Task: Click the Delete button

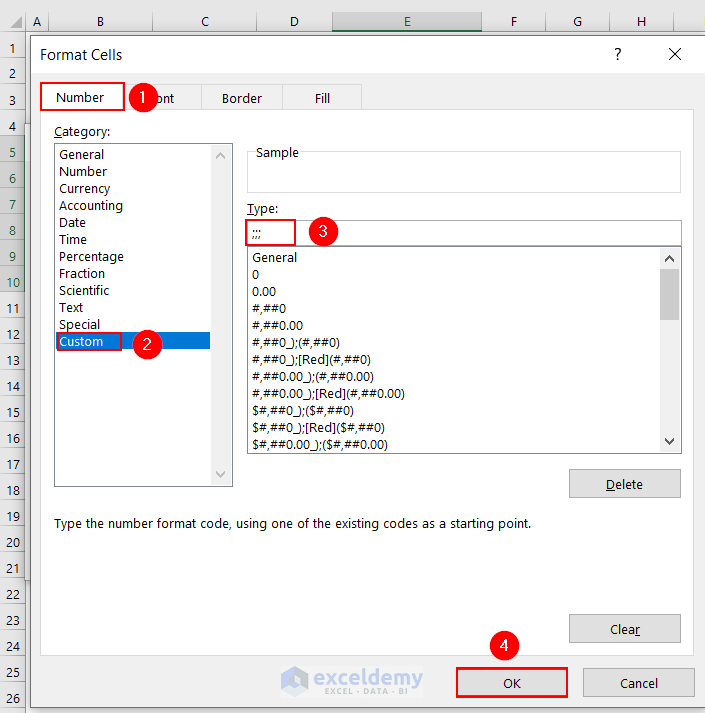Action: click(624, 484)
